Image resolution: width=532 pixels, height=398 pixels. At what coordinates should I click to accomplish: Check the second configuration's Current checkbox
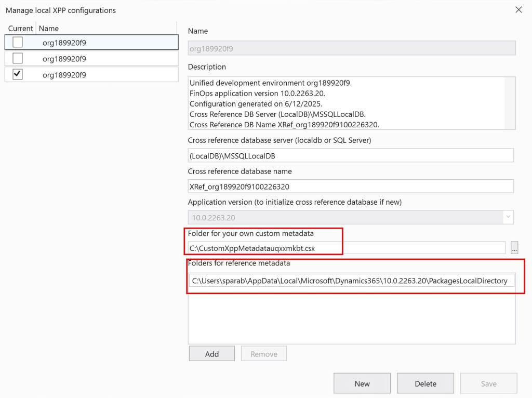click(18, 58)
